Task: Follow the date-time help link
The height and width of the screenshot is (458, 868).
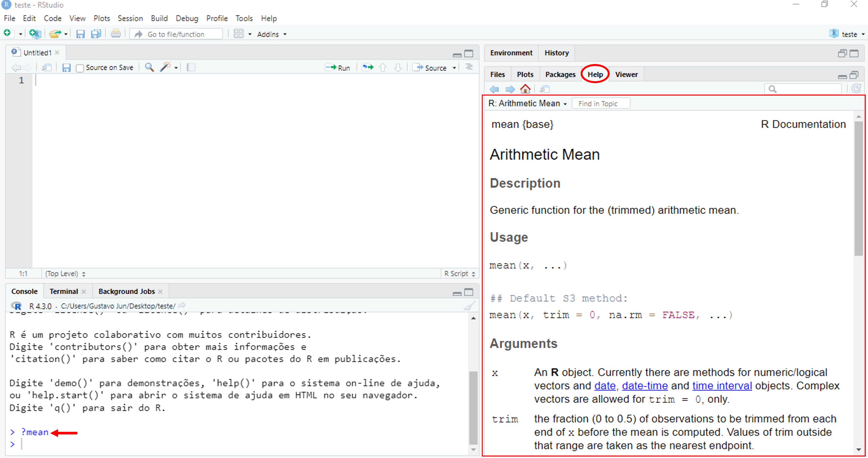Action: tap(645, 386)
